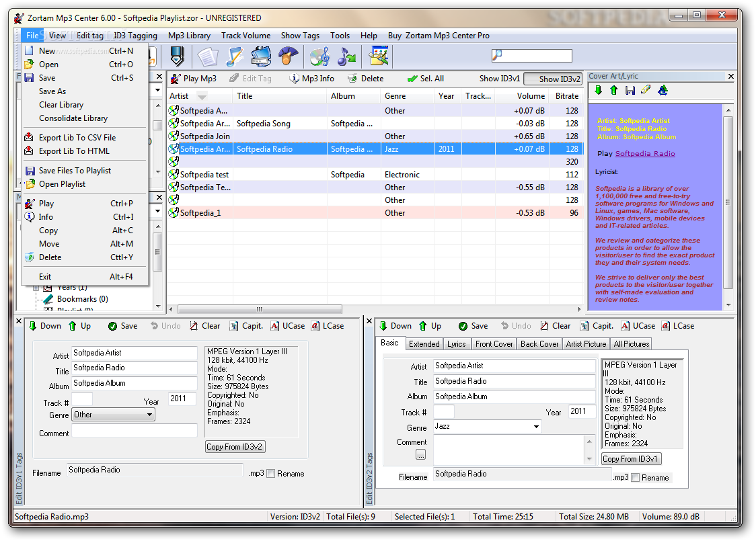Click UCase in the ID3v1 tag editor
Image resolution: width=756 pixels, height=541 pixels.
(x=288, y=326)
